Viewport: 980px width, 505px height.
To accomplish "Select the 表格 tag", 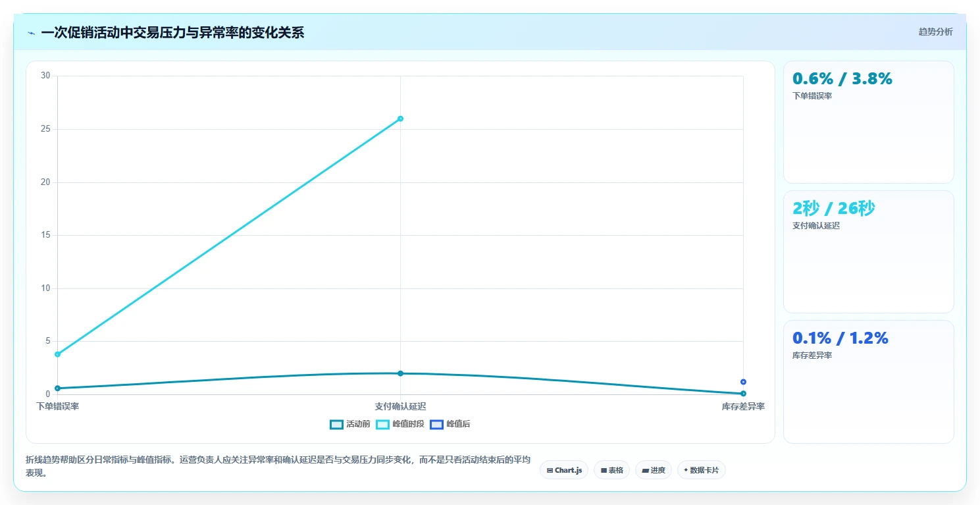I will 611,470.
